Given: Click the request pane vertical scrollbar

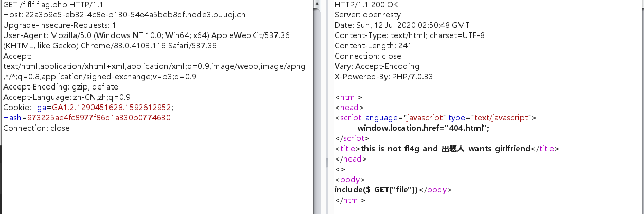Looking at the screenshot, I should coord(315,107).
